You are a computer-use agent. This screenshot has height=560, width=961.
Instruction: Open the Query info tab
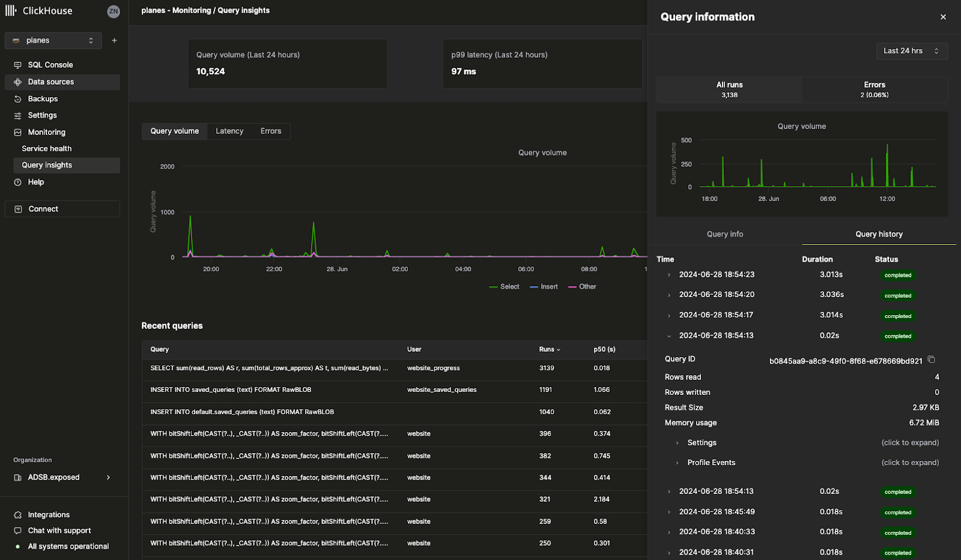pos(724,234)
